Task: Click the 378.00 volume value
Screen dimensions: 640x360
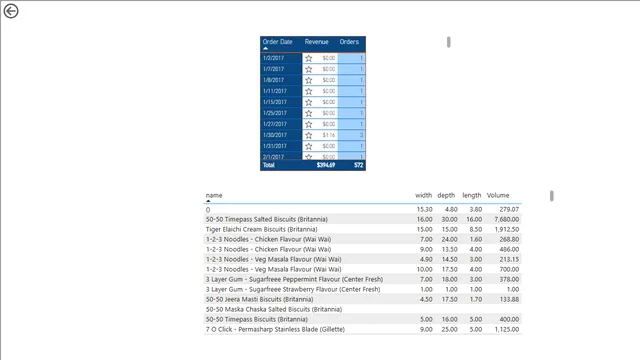Action: [x=509, y=279]
